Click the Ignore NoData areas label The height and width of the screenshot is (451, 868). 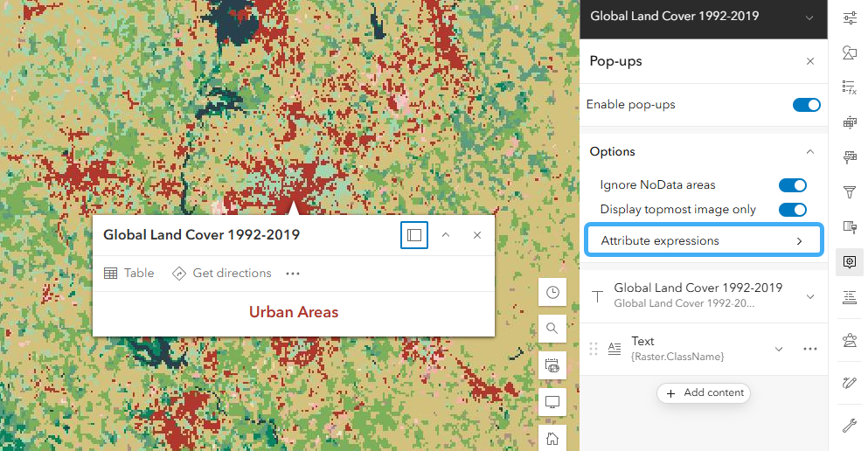tap(657, 184)
